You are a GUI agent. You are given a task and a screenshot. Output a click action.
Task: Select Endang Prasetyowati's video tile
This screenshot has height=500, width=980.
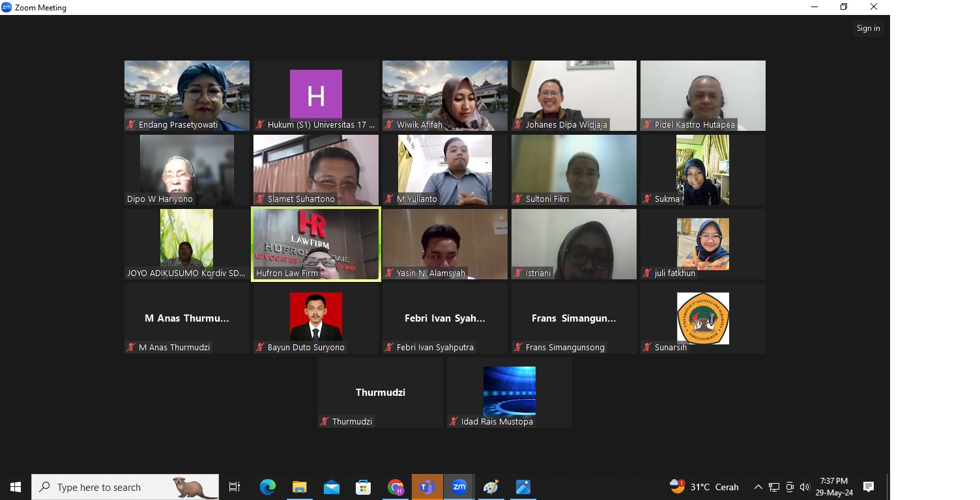[187, 96]
